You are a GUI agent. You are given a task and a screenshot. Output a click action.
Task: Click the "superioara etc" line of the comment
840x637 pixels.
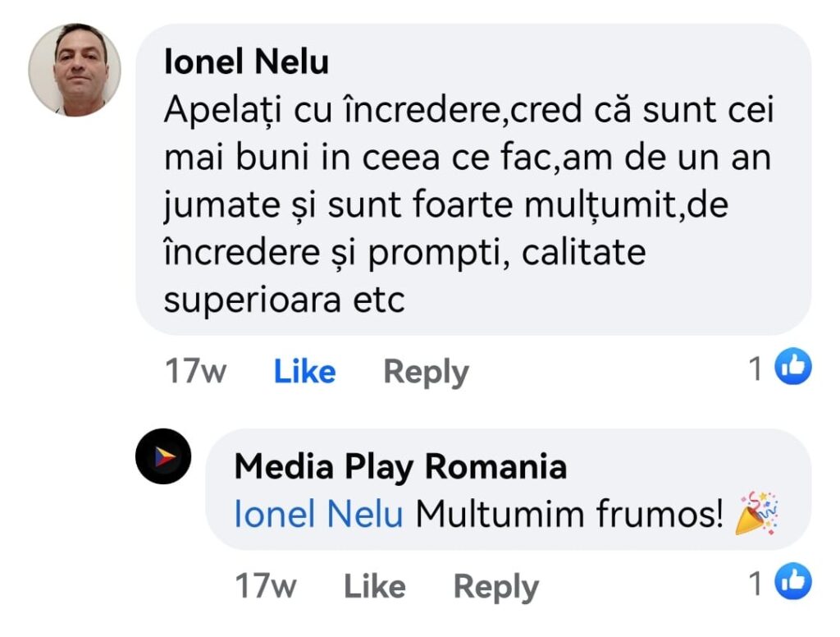click(284, 300)
